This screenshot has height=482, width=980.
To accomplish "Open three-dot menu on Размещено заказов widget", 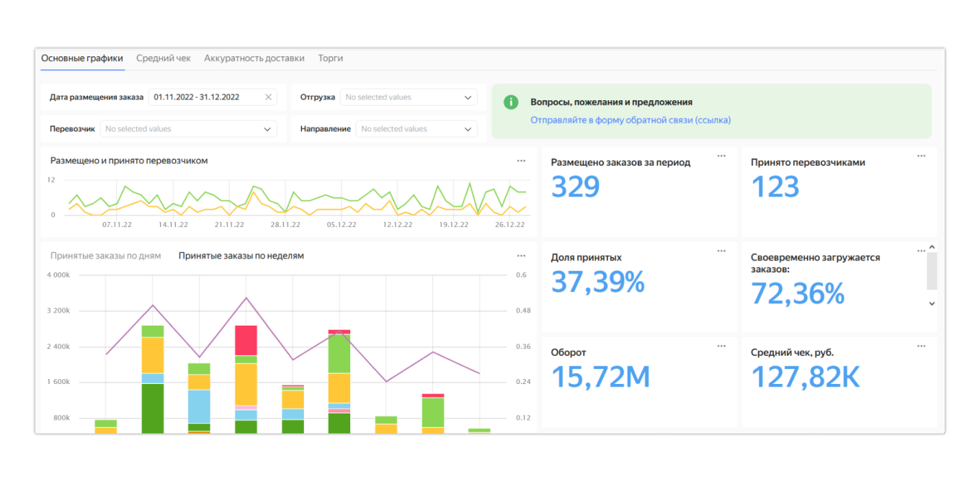I will click(x=721, y=156).
